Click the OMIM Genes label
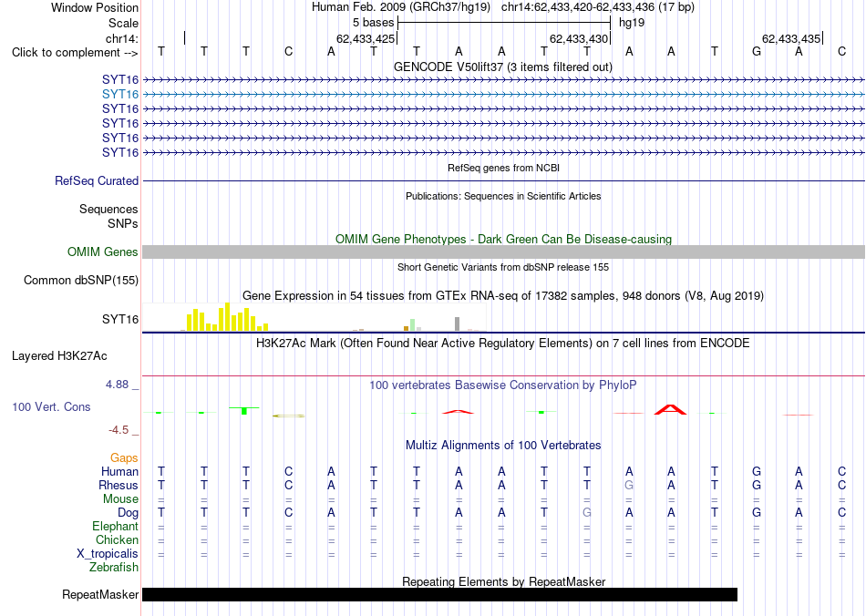The width and height of the screenshot is (866, 616). click(x=103, y=252)
